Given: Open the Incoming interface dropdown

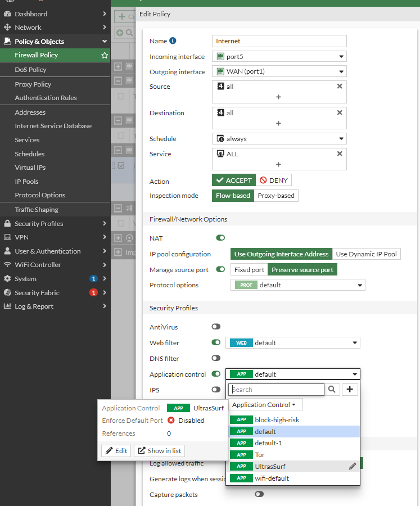Looking at the screenshot, I should pyautogui.click(x=279, y=56).
